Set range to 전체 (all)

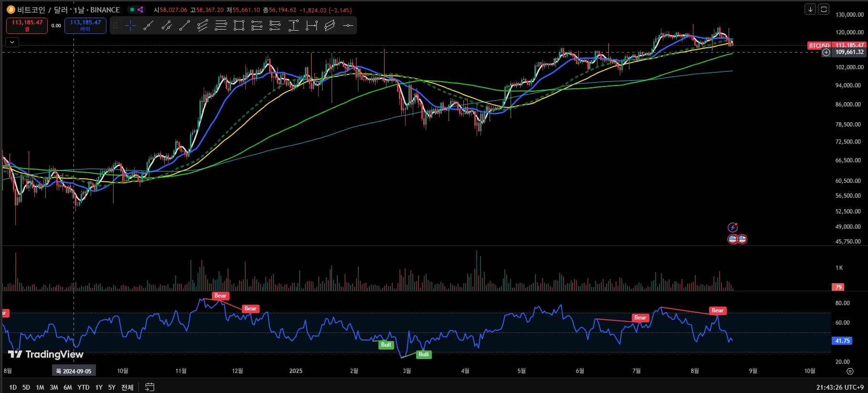pos(127,387)
